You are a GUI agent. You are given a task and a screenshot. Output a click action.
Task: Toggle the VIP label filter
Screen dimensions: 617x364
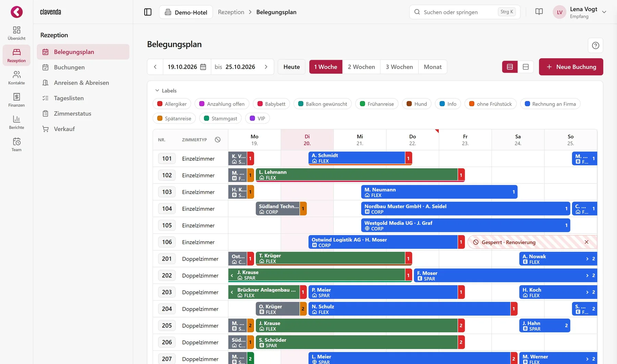(257, 118)
